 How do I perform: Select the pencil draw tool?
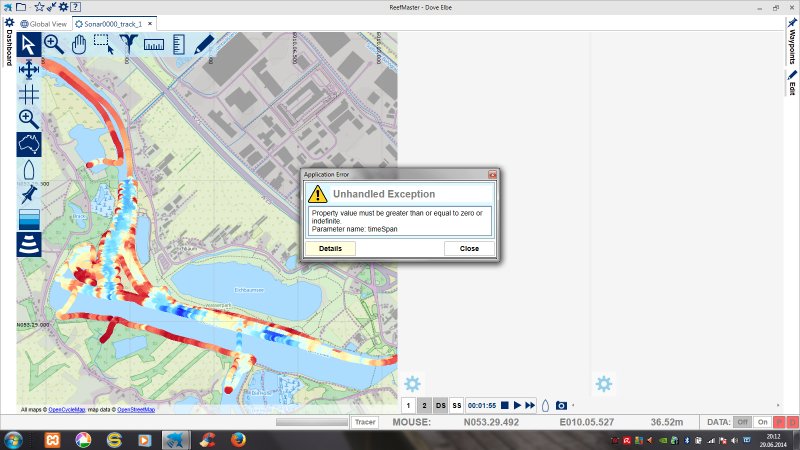tap(204, 43)
